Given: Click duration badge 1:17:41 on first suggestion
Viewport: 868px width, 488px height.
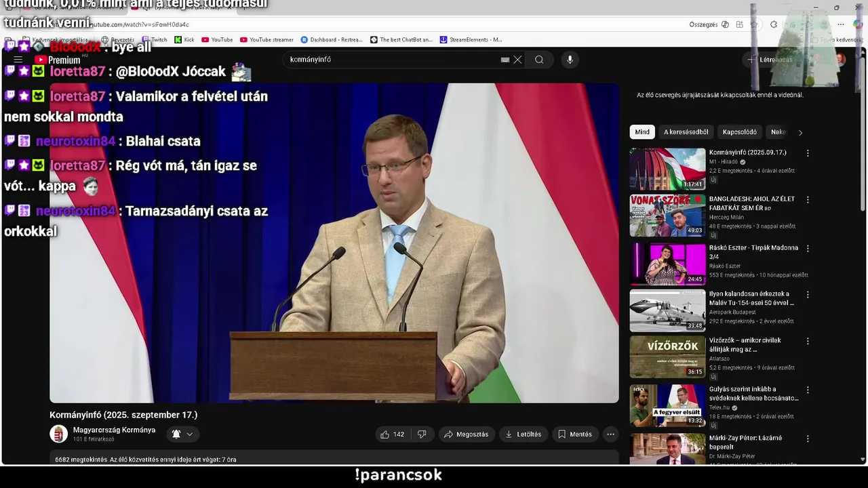Looking at the screenshot, I should click(693, 184).
